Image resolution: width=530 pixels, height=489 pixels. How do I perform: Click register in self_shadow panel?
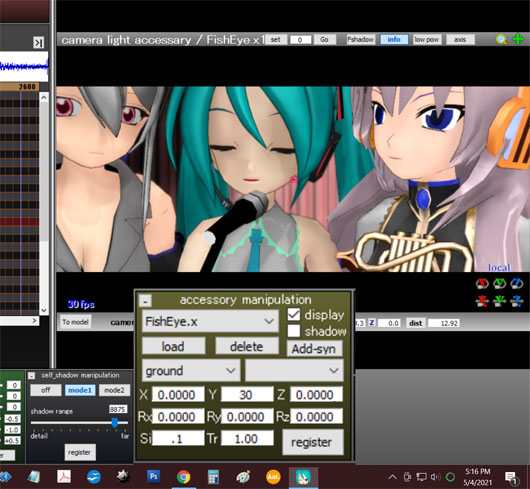pyautogui.click(x=80, y=452)
